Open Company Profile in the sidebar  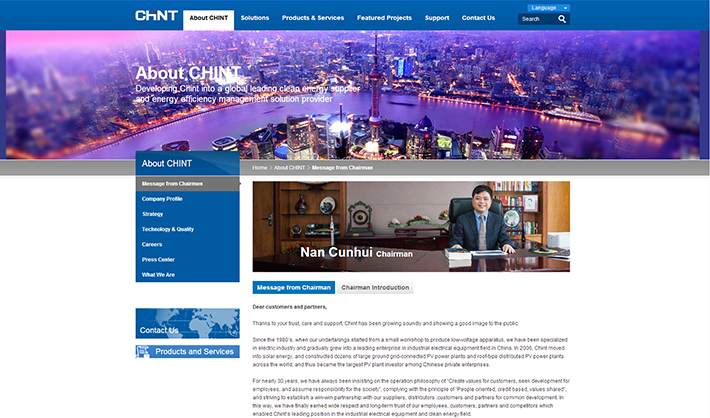(162, 199)
